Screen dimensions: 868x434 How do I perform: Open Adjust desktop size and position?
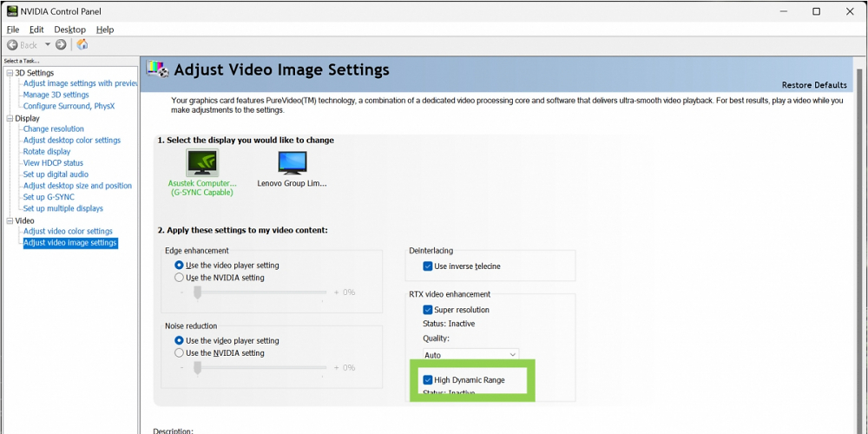[77, 186]
